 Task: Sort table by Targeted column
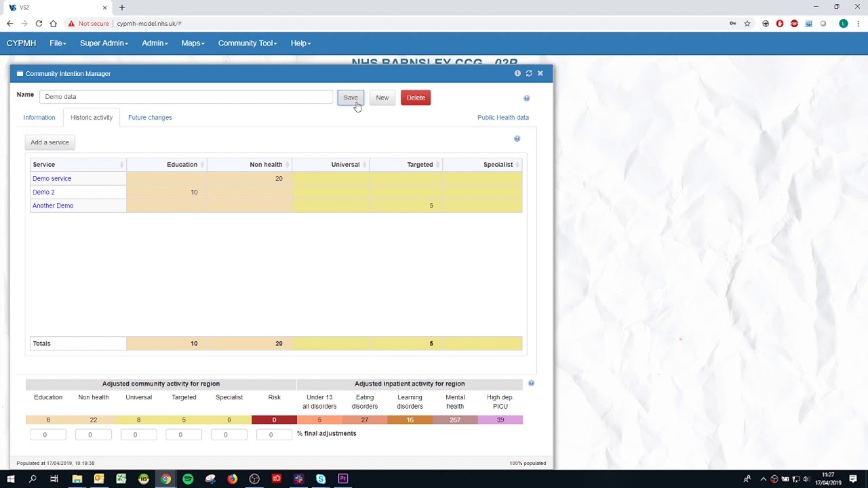[406, 165]
